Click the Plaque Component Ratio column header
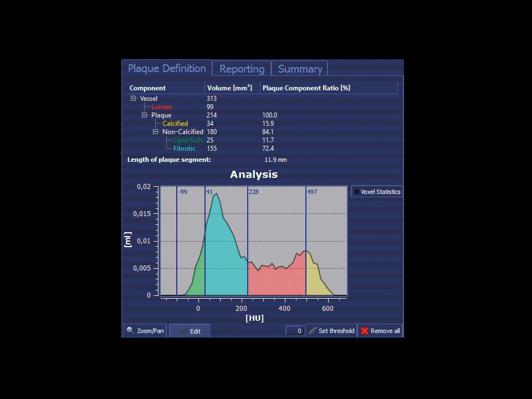 [x=306, y=88]
